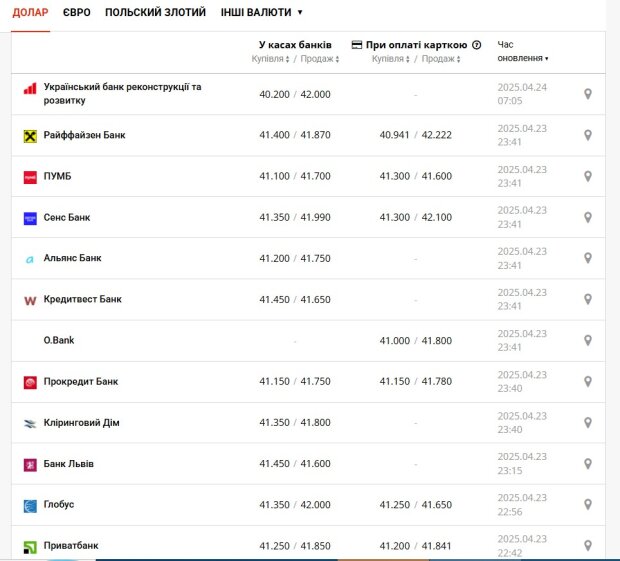This screenshot has width=620, height=561.
Task: Select the ДОЛАР tab
Action: click(30, 12)
